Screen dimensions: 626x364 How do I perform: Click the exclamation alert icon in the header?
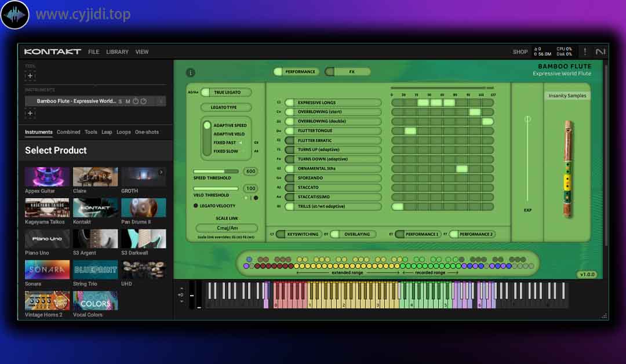tap(585, 52)
